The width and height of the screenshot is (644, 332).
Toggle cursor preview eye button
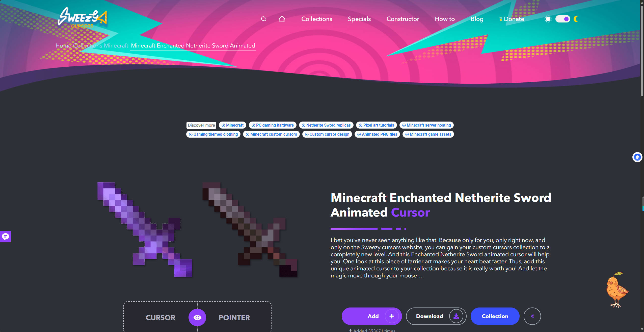(197, 317)
